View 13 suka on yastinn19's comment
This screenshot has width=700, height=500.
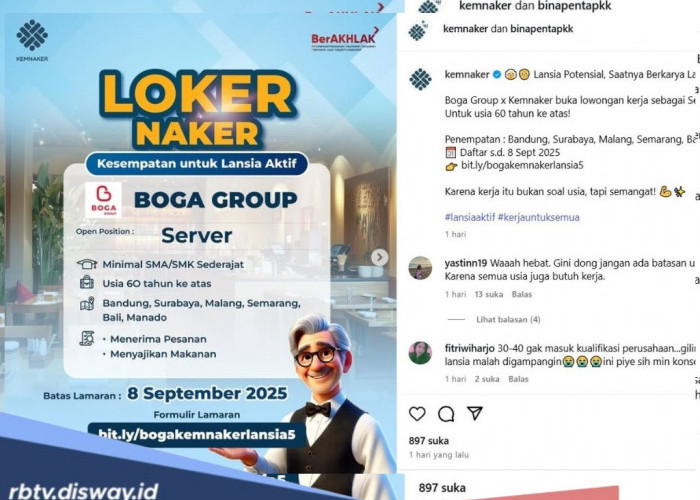point(488,294)
